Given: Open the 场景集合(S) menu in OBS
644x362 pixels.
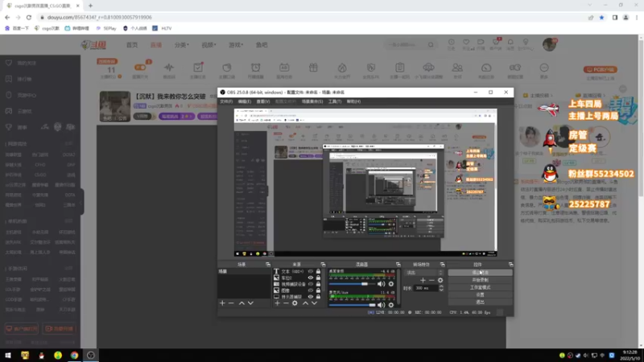Looking at the screenshot, I should click(312, 101).
